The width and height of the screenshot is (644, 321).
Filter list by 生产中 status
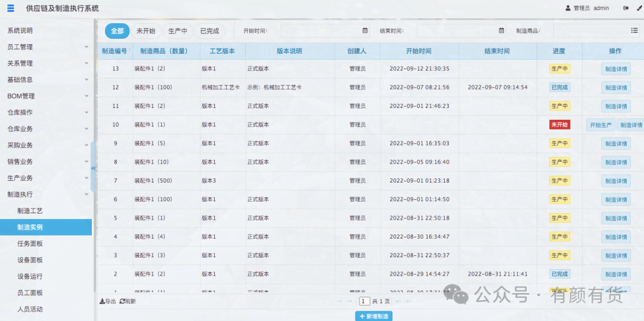click(x=178, y=31)
